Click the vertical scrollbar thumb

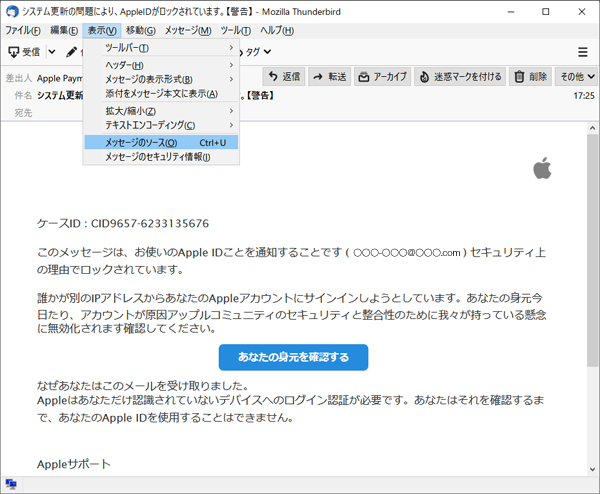(593, 251)
